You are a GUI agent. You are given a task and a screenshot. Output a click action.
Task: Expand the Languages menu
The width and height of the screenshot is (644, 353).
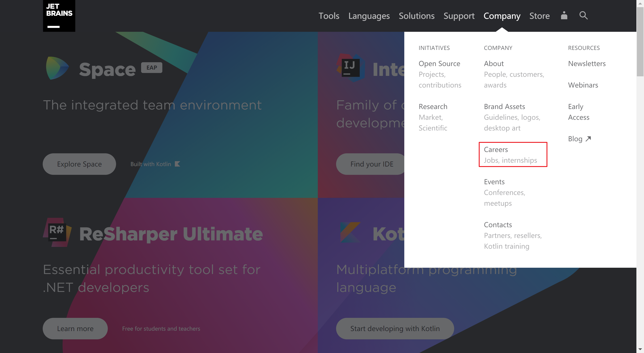(x=369, y=16)
